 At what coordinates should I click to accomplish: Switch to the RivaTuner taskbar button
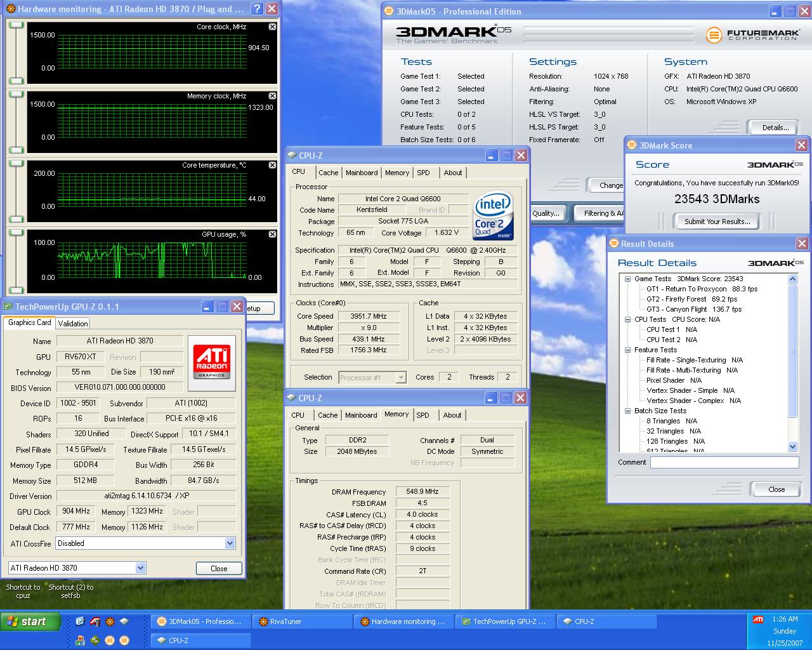(303, 621)
